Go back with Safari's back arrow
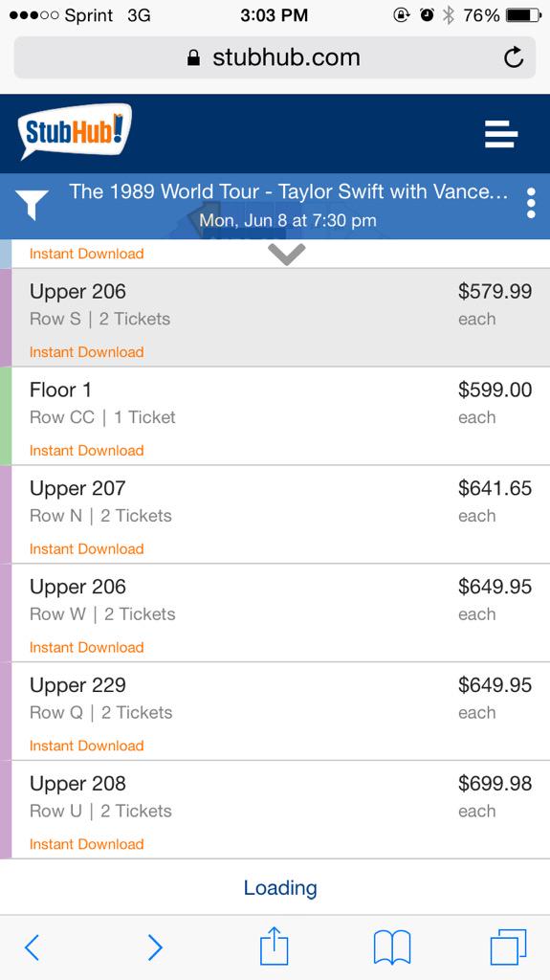The height and width of the screenshot is (980, 550). point(32,947)
